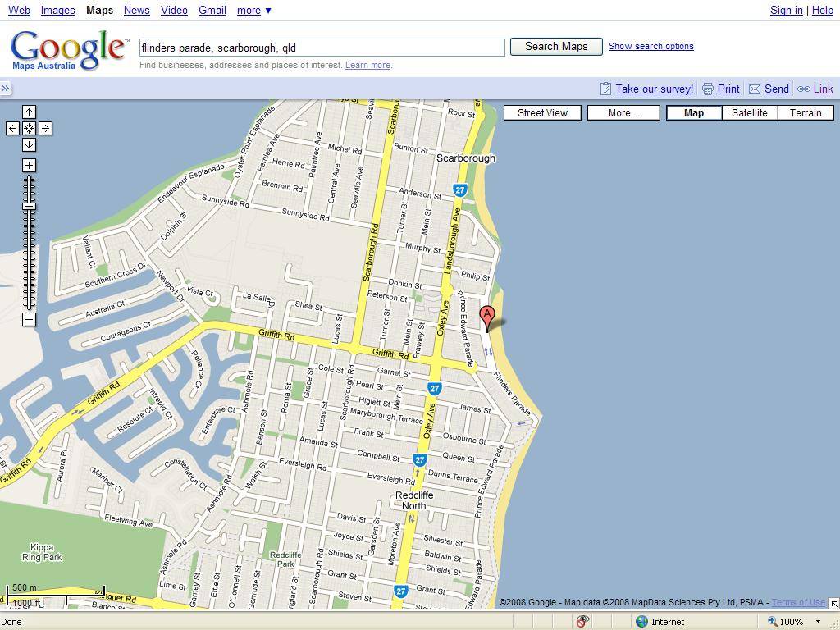Click in the maps search text field
The width and height of the screenshot is (840, 630).
point(322,48)
